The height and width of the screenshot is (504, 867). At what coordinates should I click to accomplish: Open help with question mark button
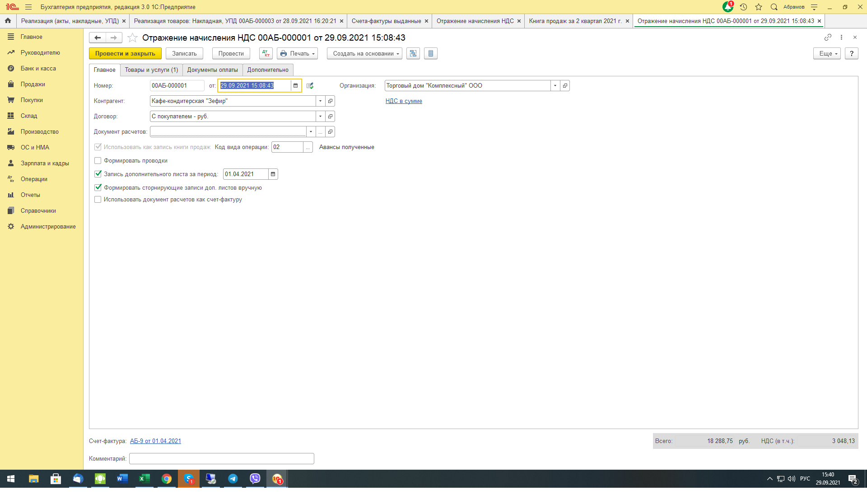[851, 53]
